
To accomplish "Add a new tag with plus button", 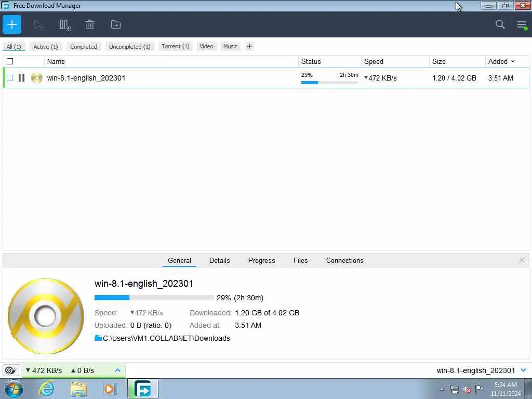I will pyautogui.click(x=249, y=46).
